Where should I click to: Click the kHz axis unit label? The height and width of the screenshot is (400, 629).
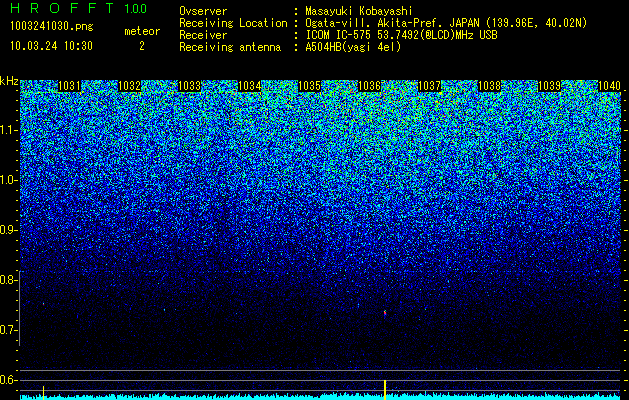pos(9,81)
